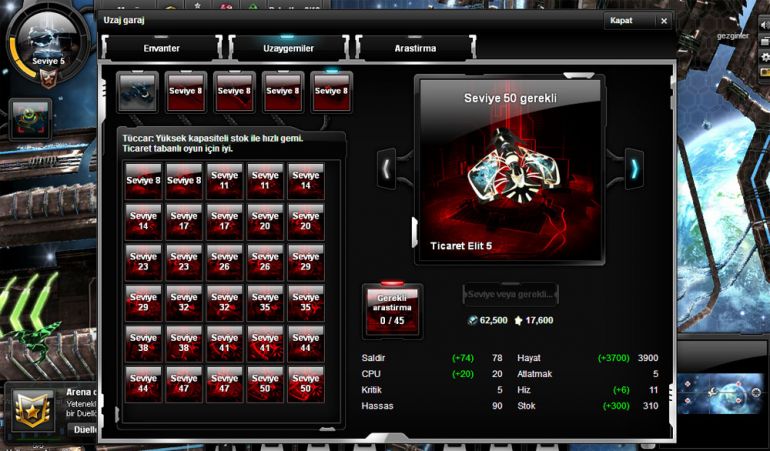
Task: Open the Arena gold rank badge icon
Action: pos(33,410)
